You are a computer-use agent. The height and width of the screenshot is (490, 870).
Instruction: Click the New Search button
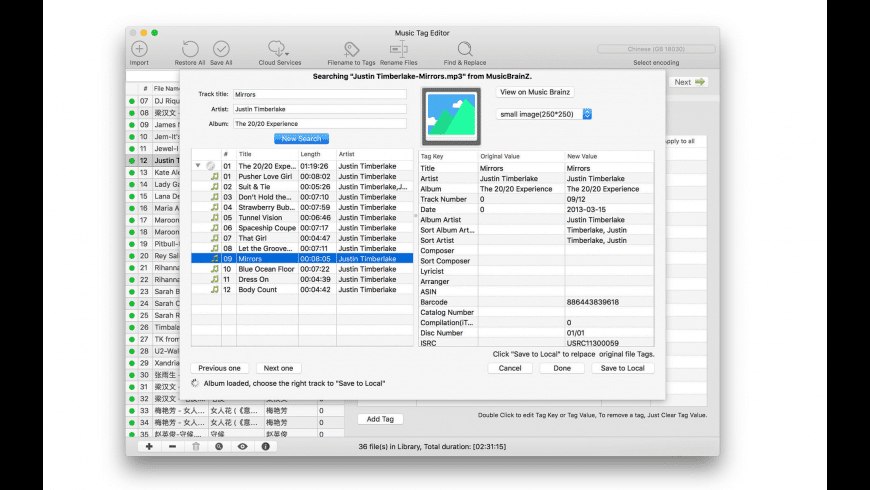tap(301, 138)
